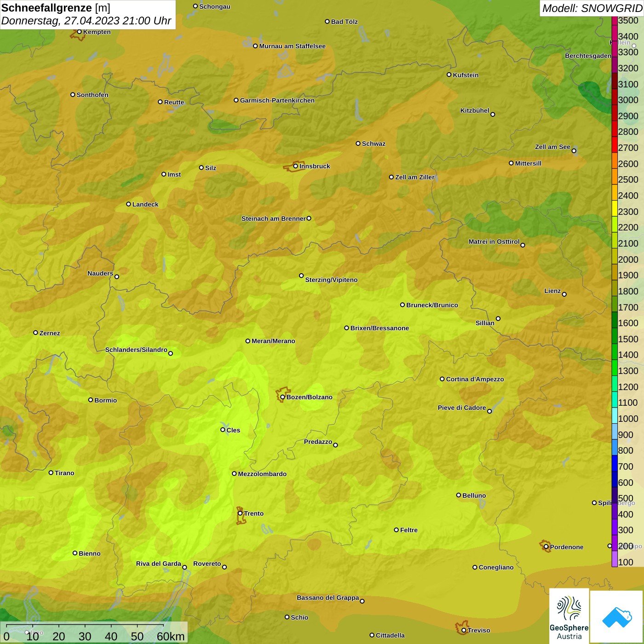Click the Treviso city marker
This screenshot has width=644, height=644.
coord(464,630)
